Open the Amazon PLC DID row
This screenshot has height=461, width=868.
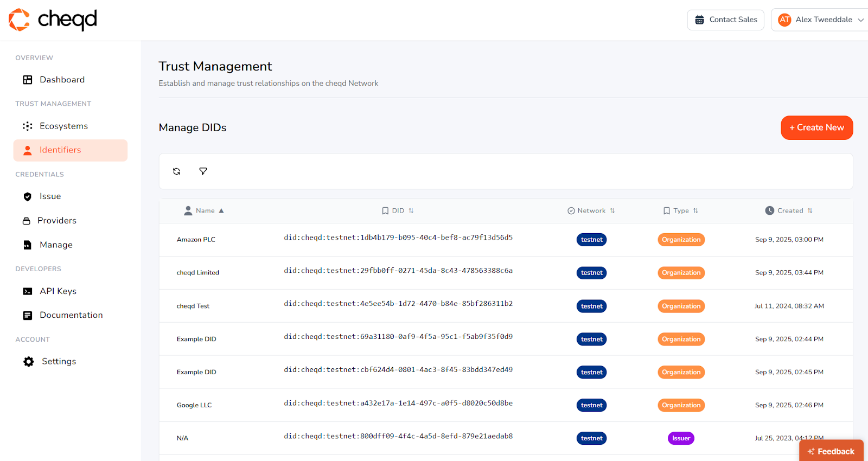tap(196, 240)
